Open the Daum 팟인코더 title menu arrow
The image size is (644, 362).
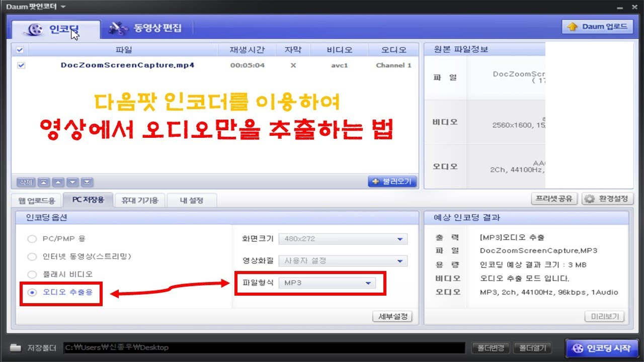pos(63,7)
